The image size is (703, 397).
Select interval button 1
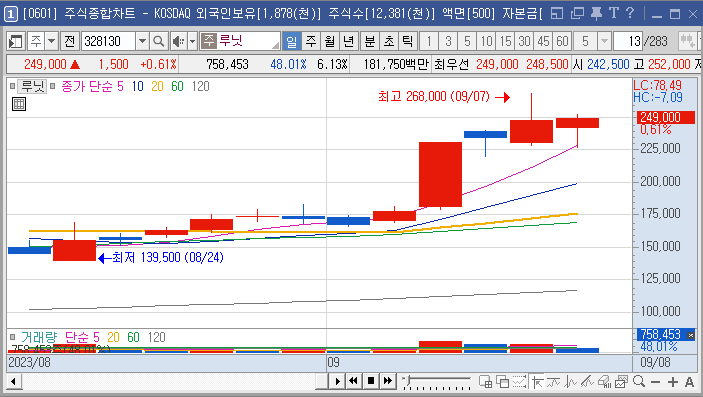[429, 42]
